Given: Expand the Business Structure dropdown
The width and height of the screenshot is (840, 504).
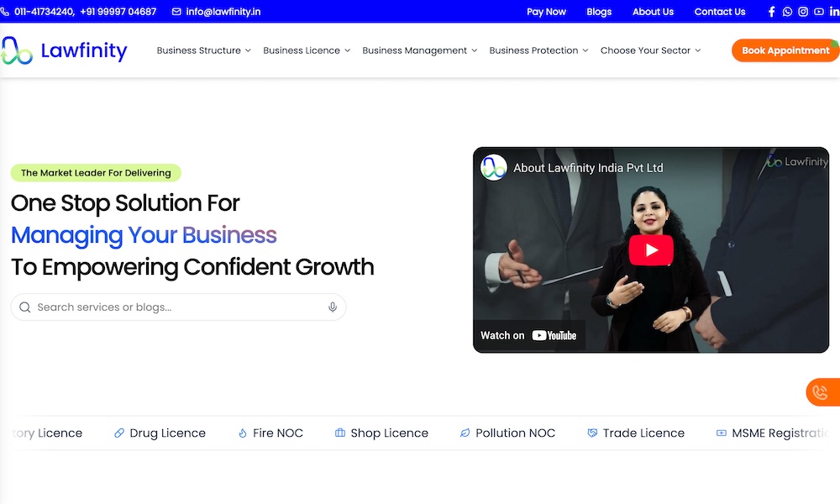Looking at the screenshot, I should coord(203,50).
